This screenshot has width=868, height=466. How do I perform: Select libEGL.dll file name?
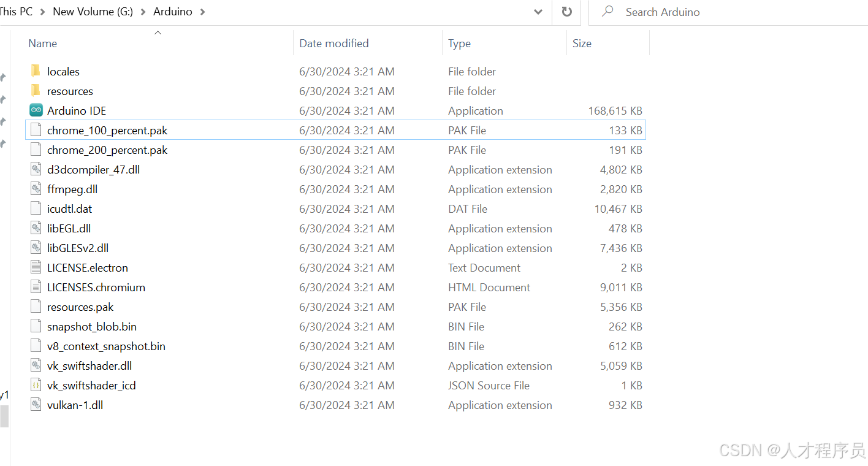pos(69,229)
